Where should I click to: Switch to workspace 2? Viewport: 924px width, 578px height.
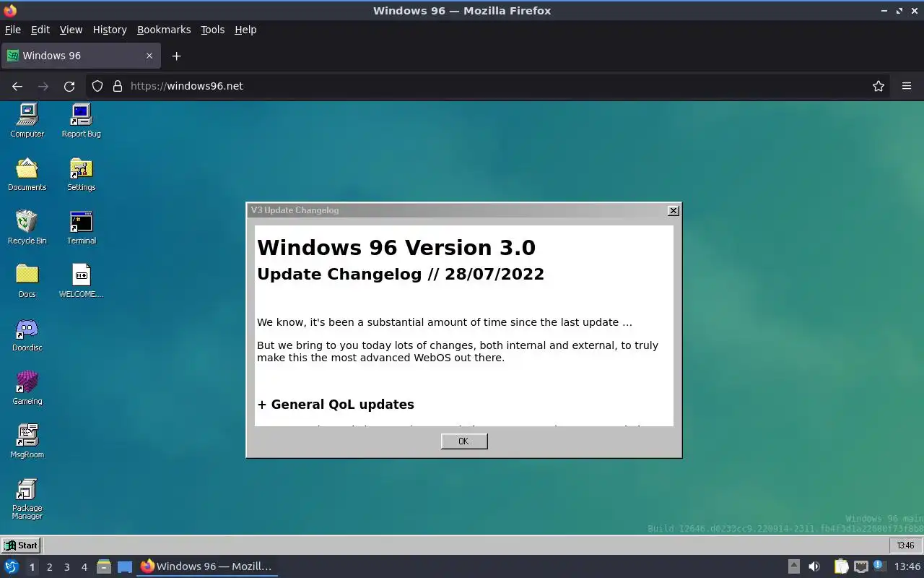coord(49,567)
